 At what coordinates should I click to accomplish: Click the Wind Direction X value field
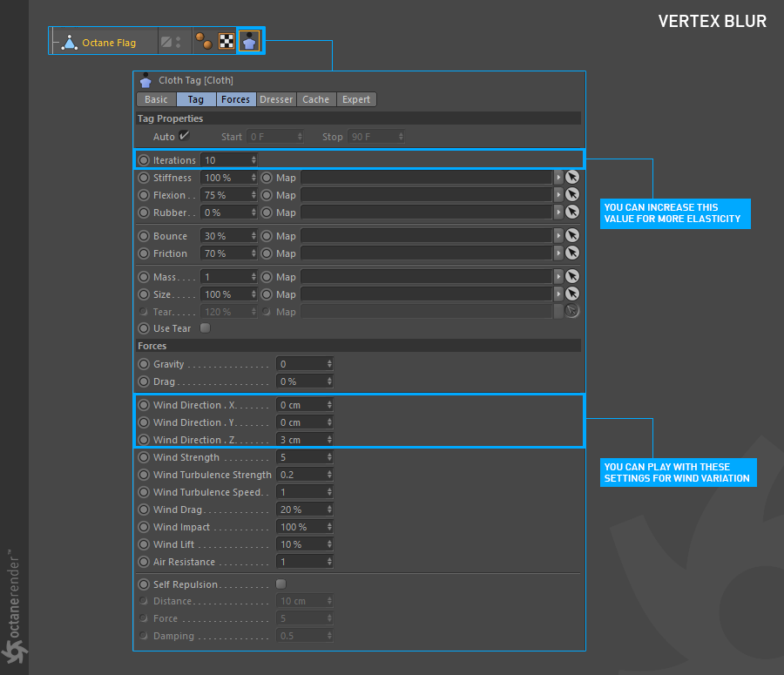305,405
